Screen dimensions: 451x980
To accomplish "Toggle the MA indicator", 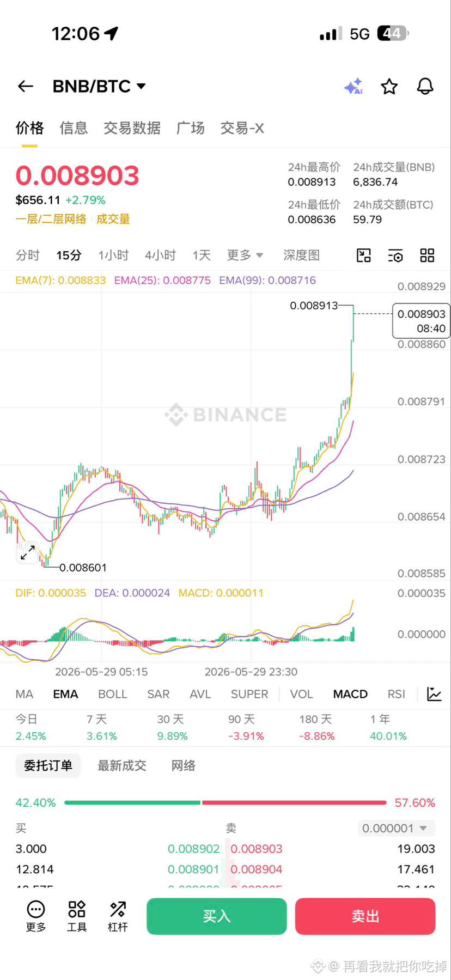I will 25,694.
